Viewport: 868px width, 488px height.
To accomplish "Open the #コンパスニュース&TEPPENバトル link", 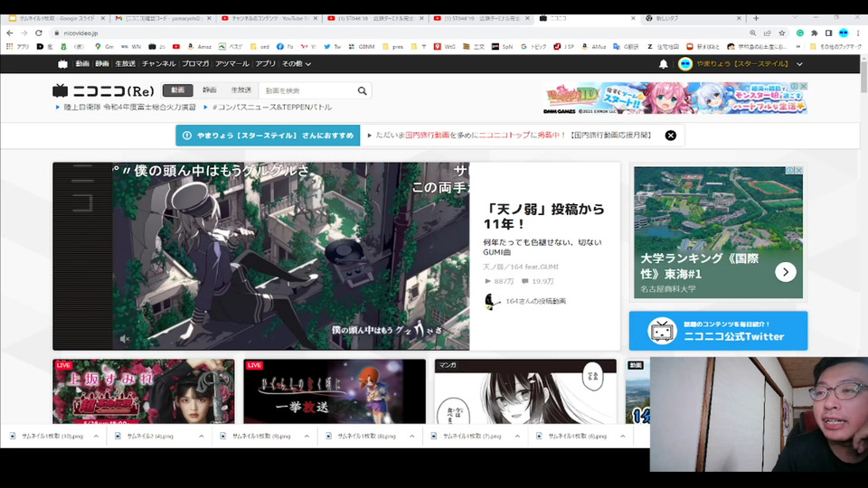I will point(272,108).
